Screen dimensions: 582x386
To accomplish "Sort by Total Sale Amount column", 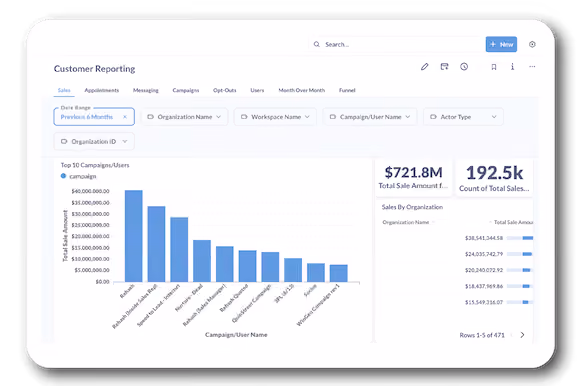I will (x=513, y=222).
